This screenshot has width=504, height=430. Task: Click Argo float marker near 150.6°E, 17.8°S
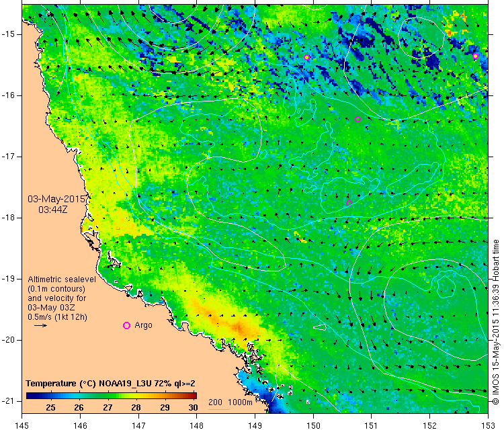pyautogui.click(x=349, y=203)
